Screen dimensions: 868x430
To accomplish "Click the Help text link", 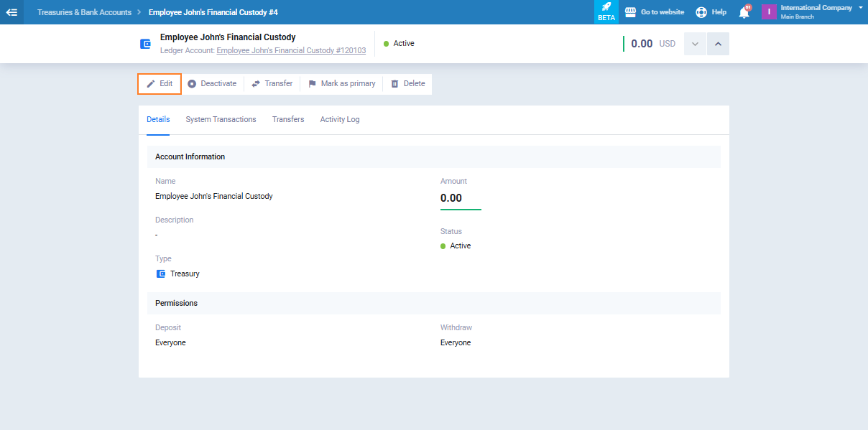I will pyautogui.click(x=719, y=12).
